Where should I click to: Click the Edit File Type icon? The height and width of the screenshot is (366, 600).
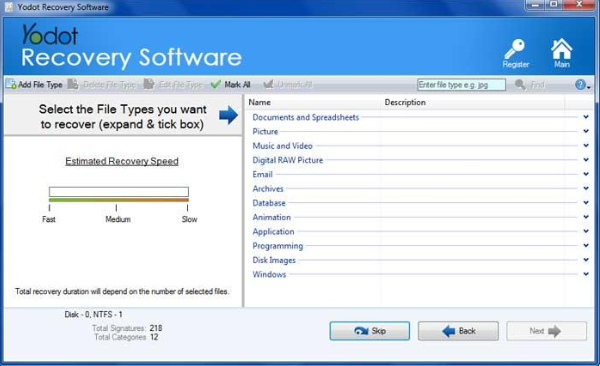(149, 84)
